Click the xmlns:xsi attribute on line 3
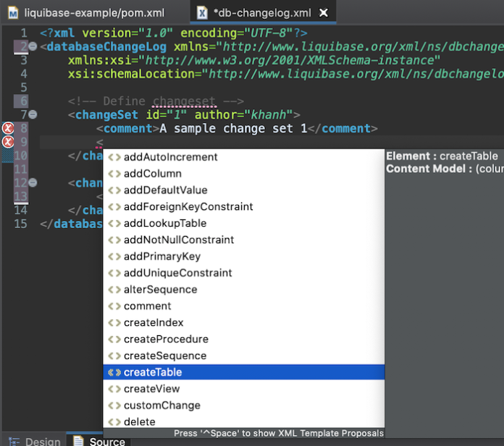 [254, 60]
